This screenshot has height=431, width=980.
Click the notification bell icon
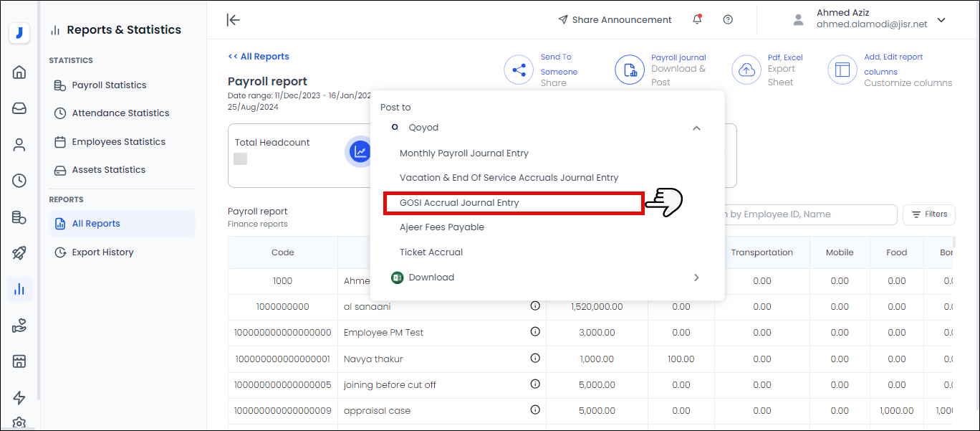[x=697, y=19]
